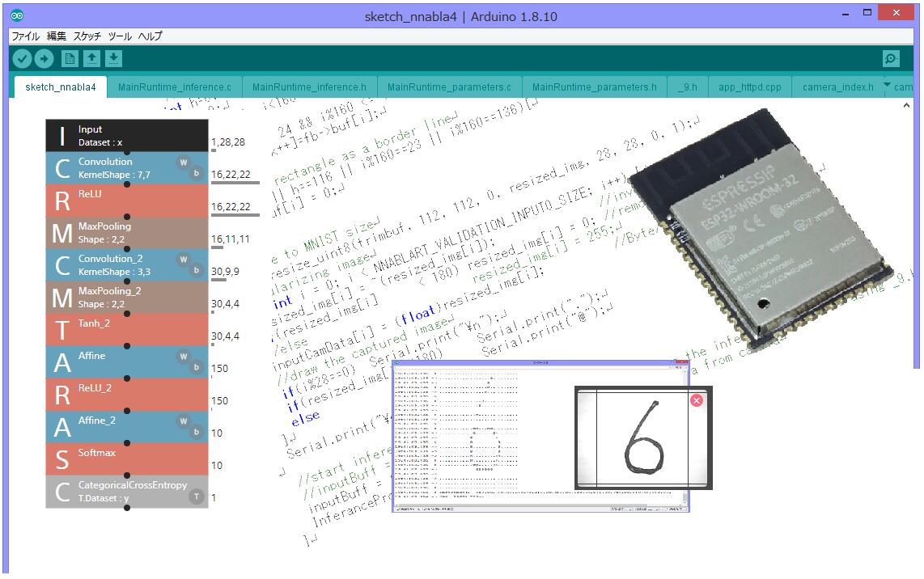Open the ツール menu
The image size is (924, 579).
(120, 36)
